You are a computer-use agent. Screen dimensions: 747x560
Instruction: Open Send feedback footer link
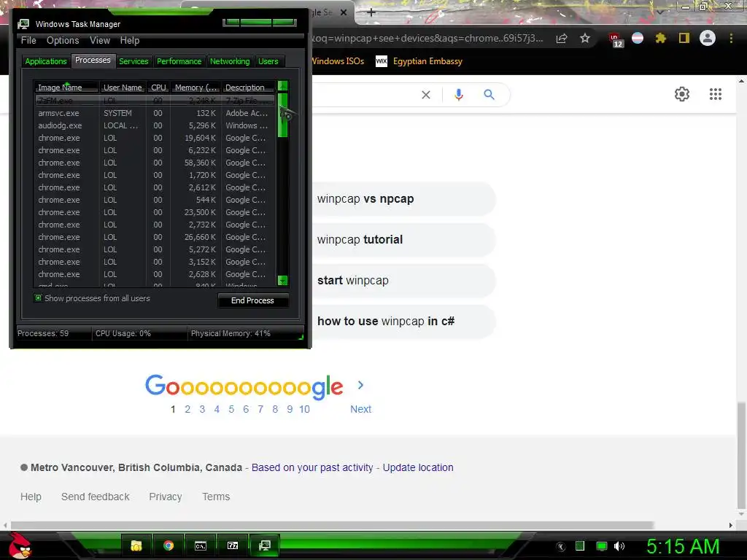coord(96,497)
